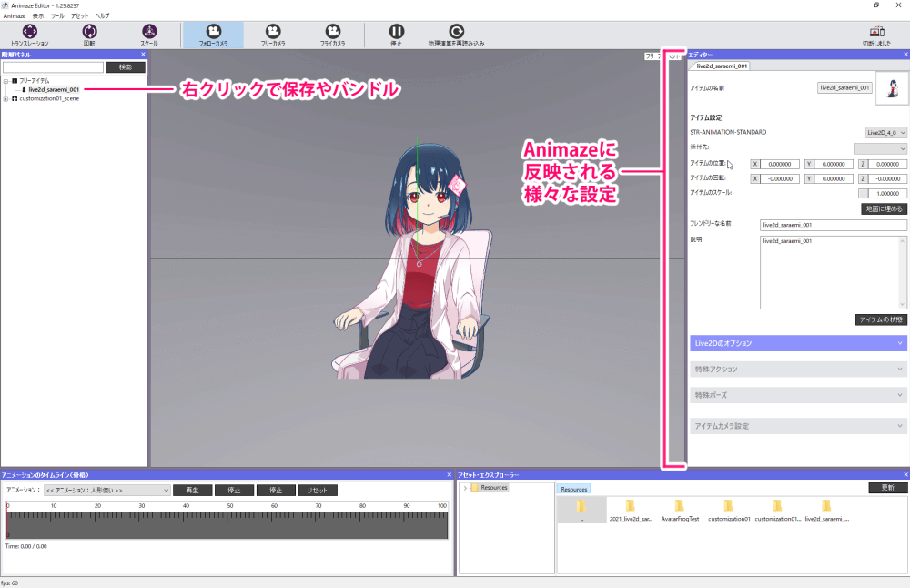Click the アイテムのスケール value field

[x=887, y=194]
